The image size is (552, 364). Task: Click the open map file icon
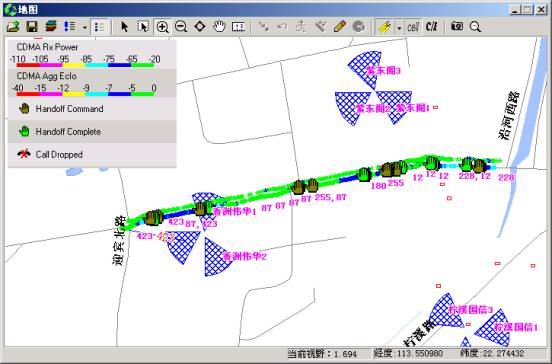tap(13, 27)
